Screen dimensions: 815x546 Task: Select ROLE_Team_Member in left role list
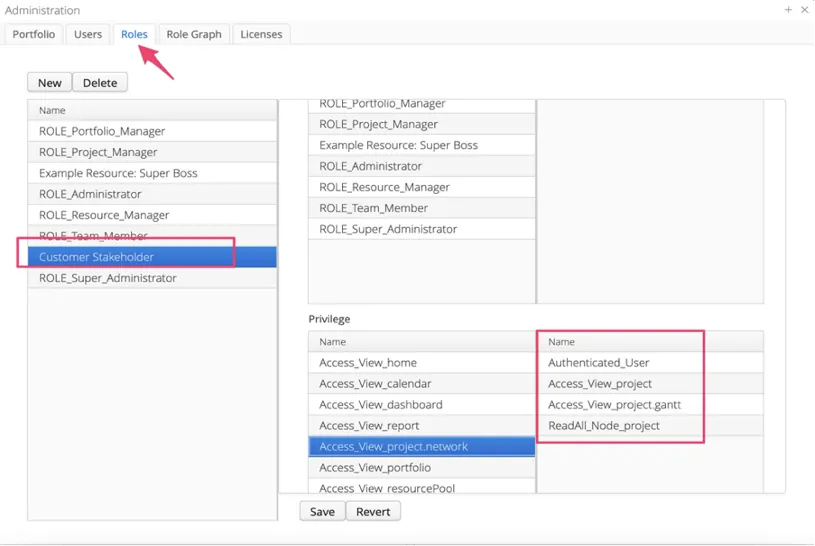152,236
